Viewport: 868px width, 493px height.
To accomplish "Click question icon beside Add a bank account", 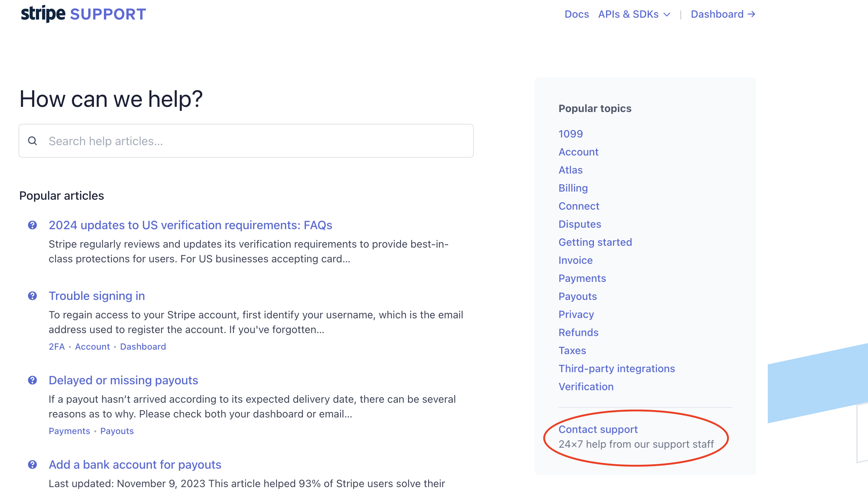I will point(32,465).
